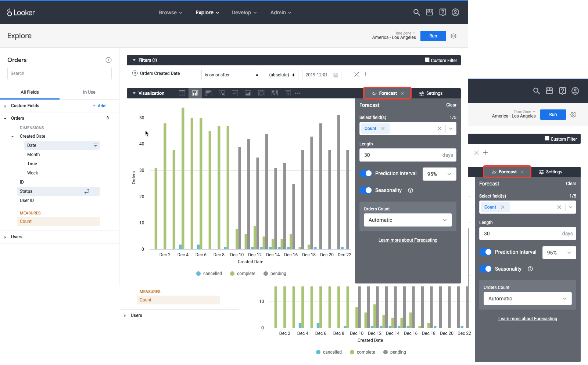
Task: Switch to the table visualization icon
Action: pos(182,93)
